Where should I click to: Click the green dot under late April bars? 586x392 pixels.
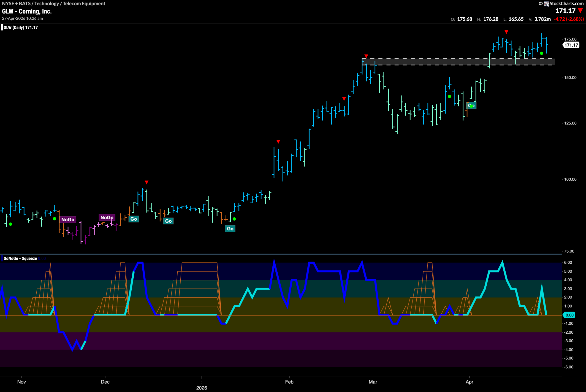click(542, 53)
